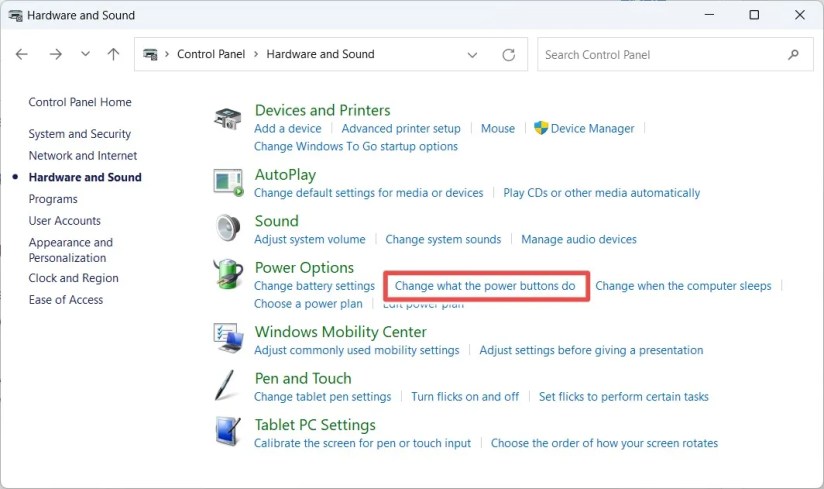This screenshot has width=824, height=489.
Task: Click Manage audio devices
Action: click(579, 240)
